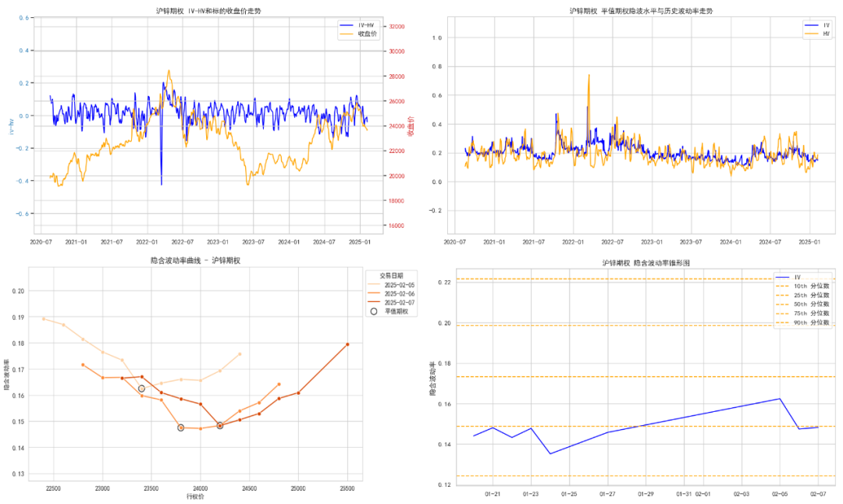Click the 25500 strike data point

pyautogui.click(x=347, y=344)
